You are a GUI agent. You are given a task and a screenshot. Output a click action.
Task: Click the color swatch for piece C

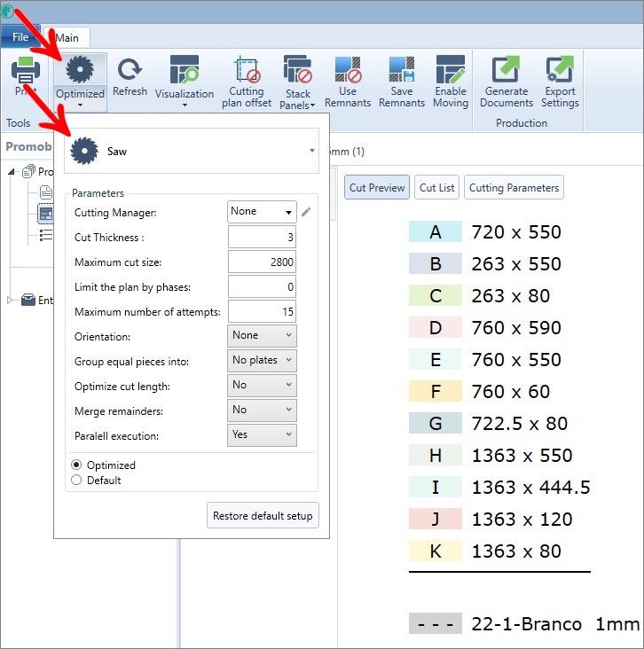(436, 295)
